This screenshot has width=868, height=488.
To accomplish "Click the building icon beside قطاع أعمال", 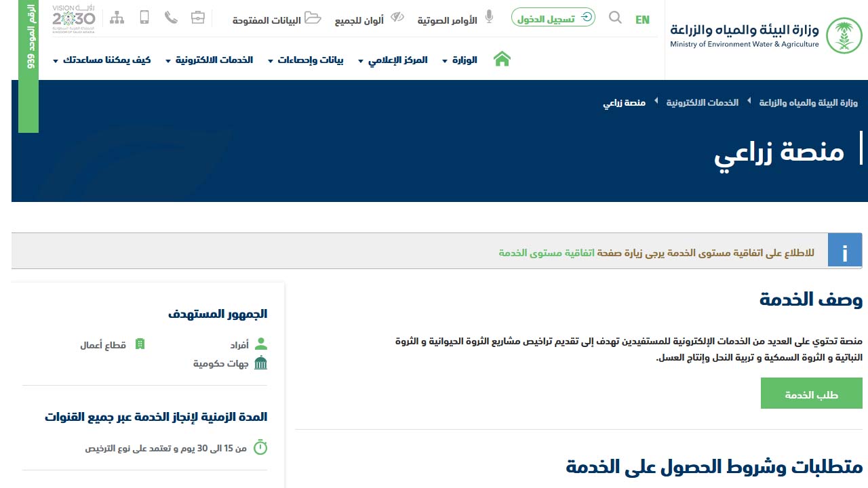I will 140,344.
